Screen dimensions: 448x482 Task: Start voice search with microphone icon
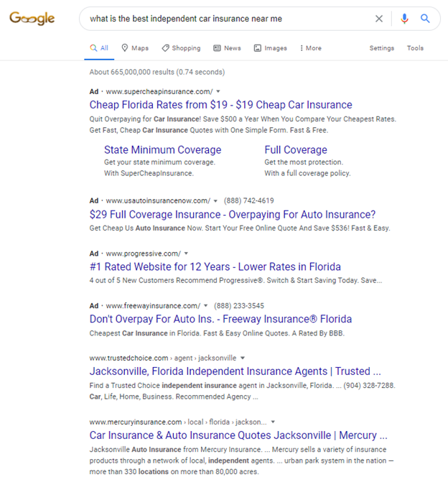click(x=404, y=19)
